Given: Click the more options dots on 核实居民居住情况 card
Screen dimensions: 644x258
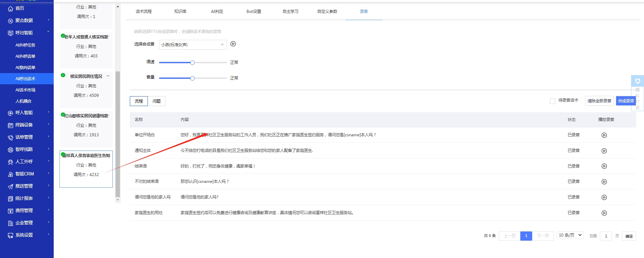Looking at the screenshot, I should click(x=108, y=76).
